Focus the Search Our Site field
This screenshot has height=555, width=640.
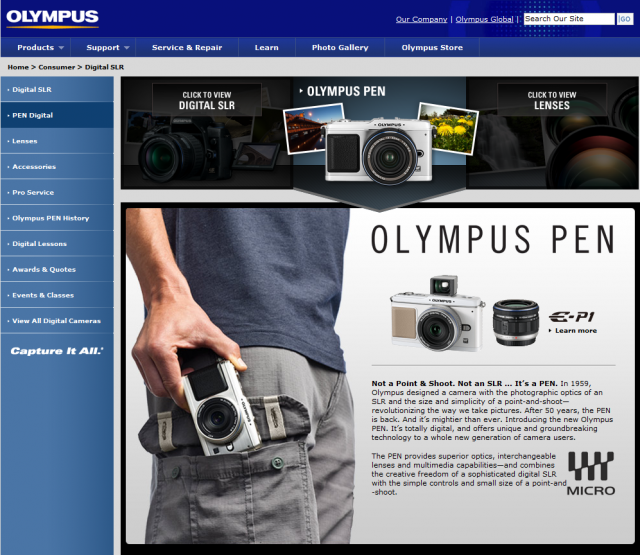[569, 19]
